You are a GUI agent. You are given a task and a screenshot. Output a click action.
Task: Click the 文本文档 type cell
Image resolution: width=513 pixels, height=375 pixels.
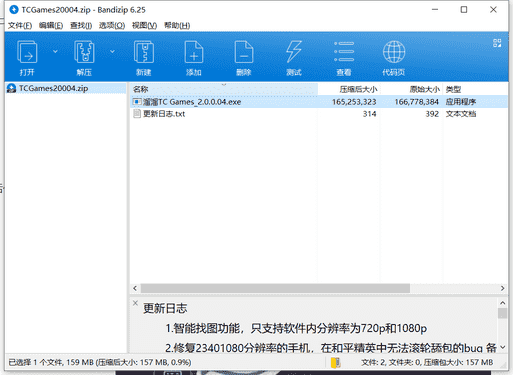461,114
